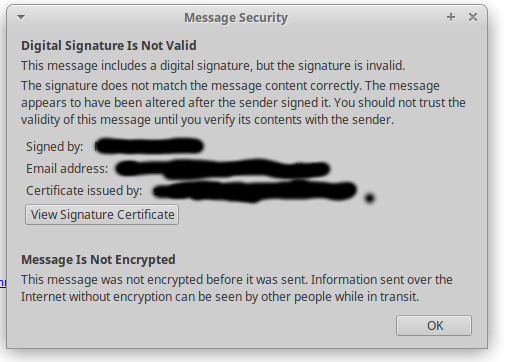
Task: Maximize the dialog with the plus icon
Action: tap(451, 17)
